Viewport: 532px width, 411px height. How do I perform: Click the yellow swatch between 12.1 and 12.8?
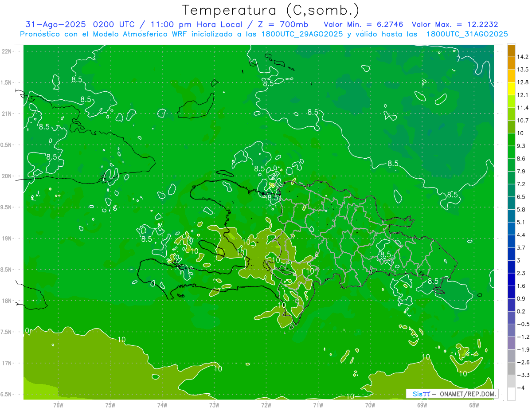(x=511, y=89)
